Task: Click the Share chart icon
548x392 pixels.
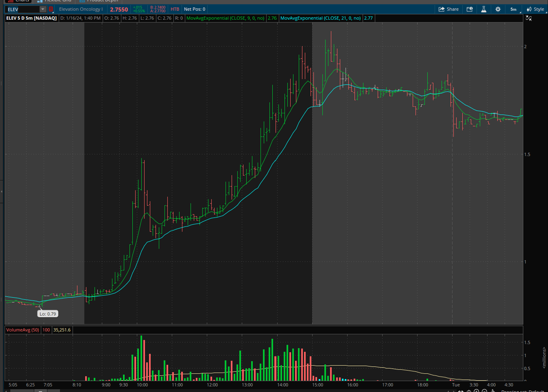Action: (449, 9)
